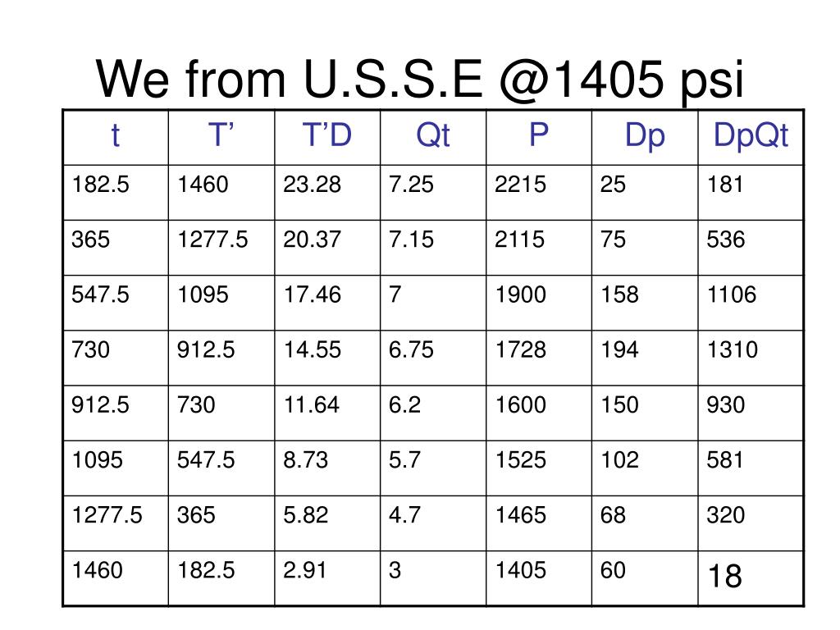Click the P column header
The width and height of the screenshot is (840, 630).
point(538,137)
